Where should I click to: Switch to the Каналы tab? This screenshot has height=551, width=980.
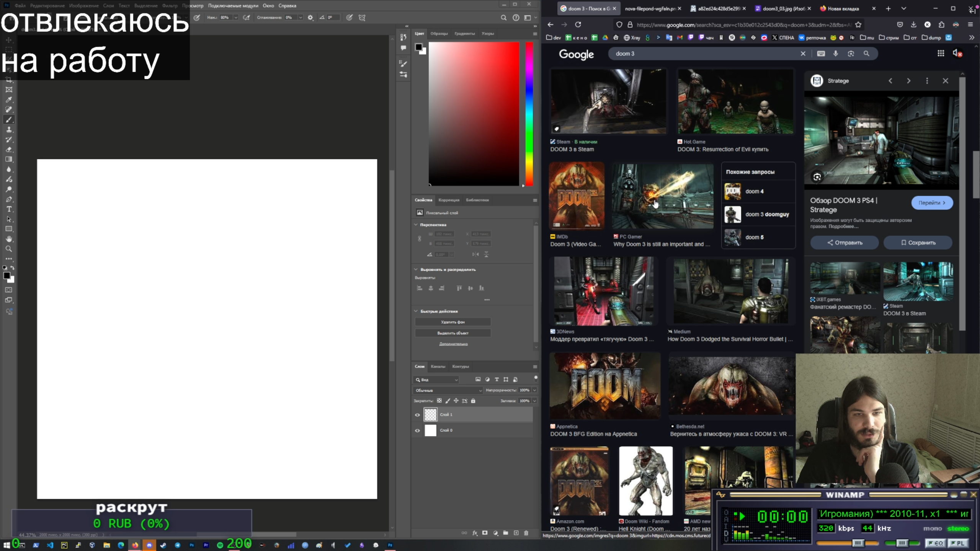click(438, 367)
